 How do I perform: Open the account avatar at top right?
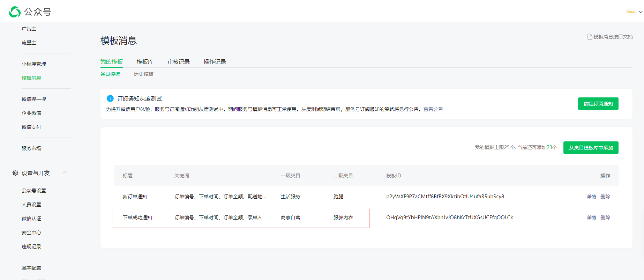(631, 12)
